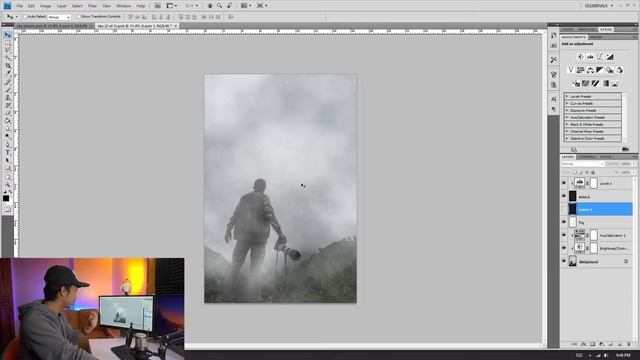Hide the Levels 1 layer
This screenshot has width=640, height=360.
[564, 183]
